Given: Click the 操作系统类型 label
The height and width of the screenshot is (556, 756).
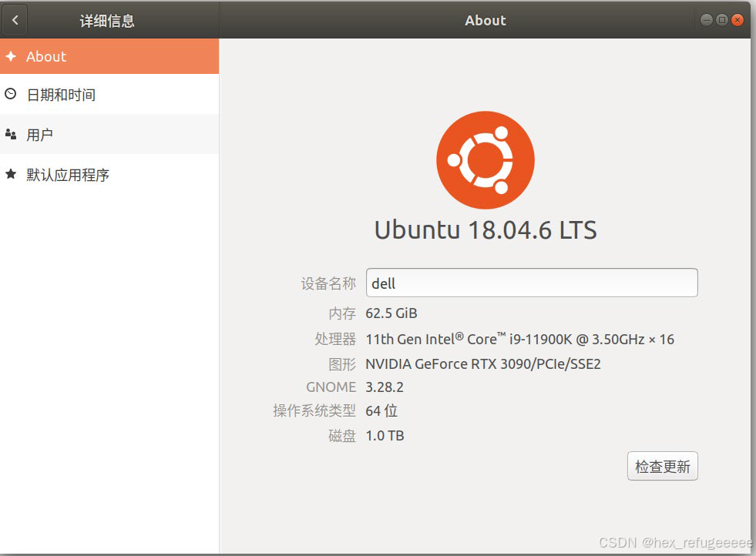Looking at the screenshot, I should tap(314, 411).
